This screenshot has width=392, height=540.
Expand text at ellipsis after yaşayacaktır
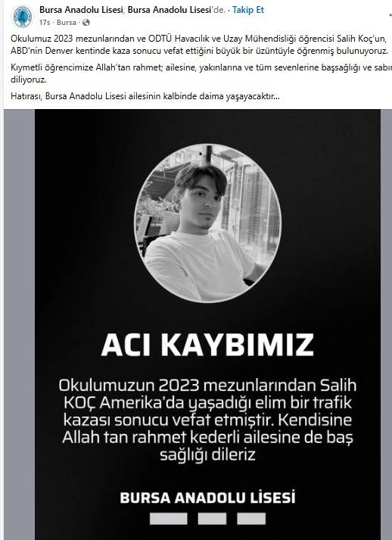click(275, 96)
